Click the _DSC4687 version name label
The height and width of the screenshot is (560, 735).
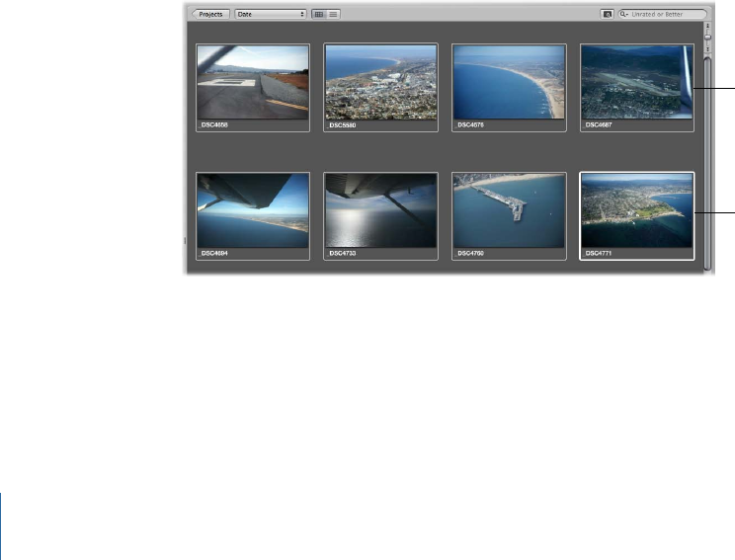598,125
